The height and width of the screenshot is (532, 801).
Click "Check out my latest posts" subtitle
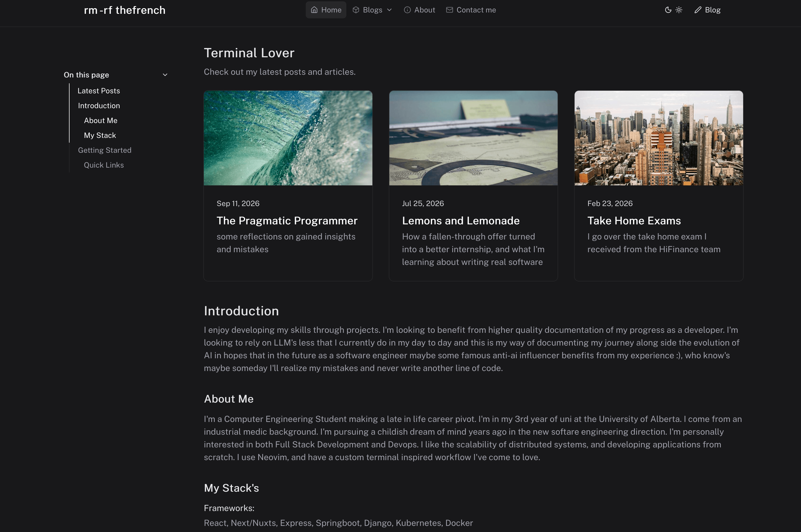[x=279, y=72]
